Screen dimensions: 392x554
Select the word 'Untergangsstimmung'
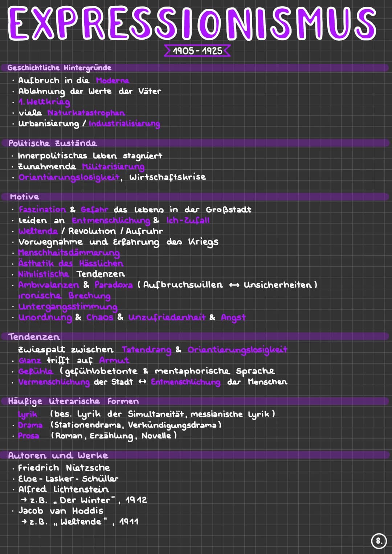click(68, 307)
